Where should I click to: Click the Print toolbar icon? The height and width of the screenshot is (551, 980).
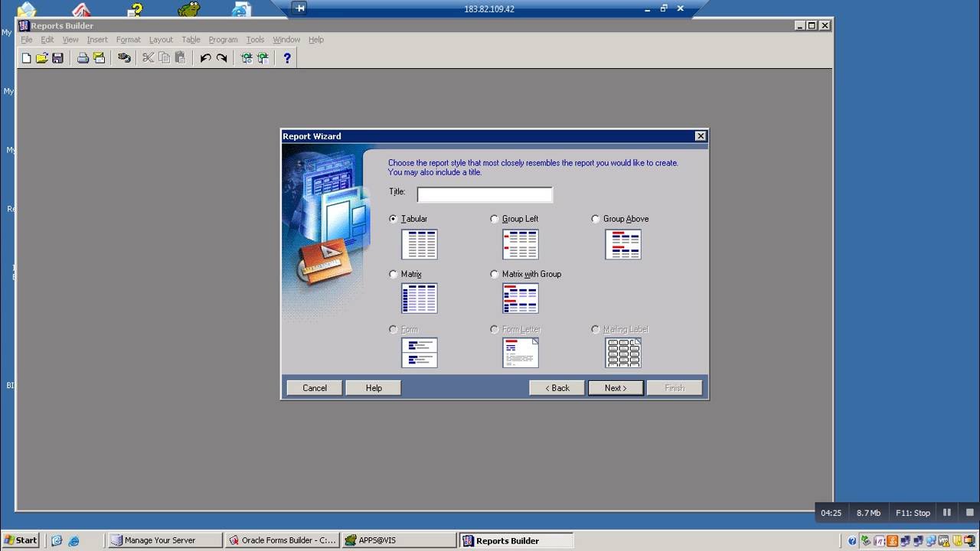click(x=83, y=58)
